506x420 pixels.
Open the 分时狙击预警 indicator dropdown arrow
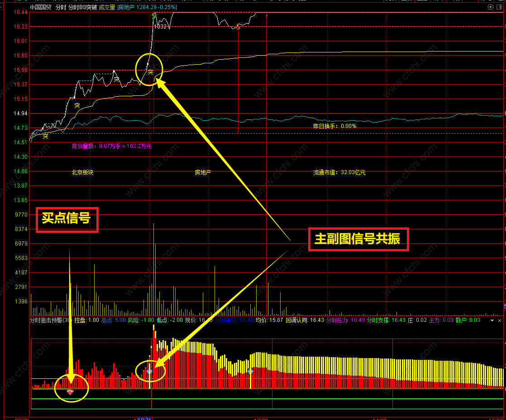pos(492,321)
